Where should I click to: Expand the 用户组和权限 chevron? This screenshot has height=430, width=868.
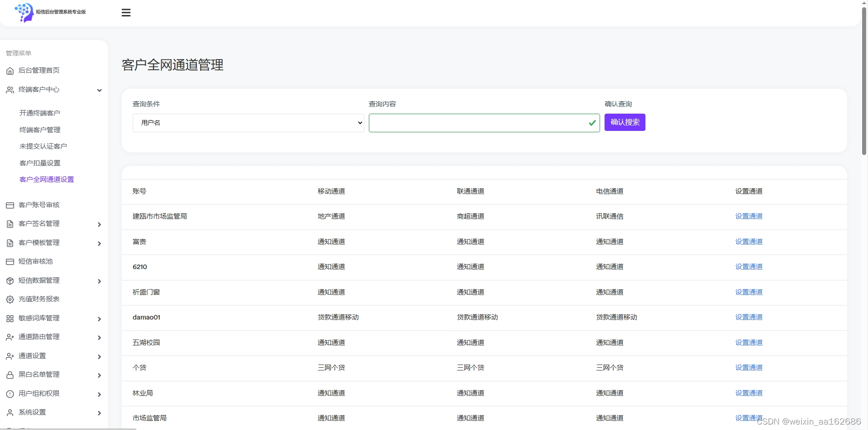99,395
